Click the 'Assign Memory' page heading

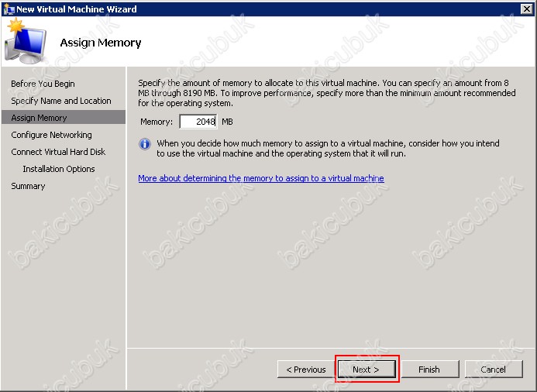(x=100, y=43)
